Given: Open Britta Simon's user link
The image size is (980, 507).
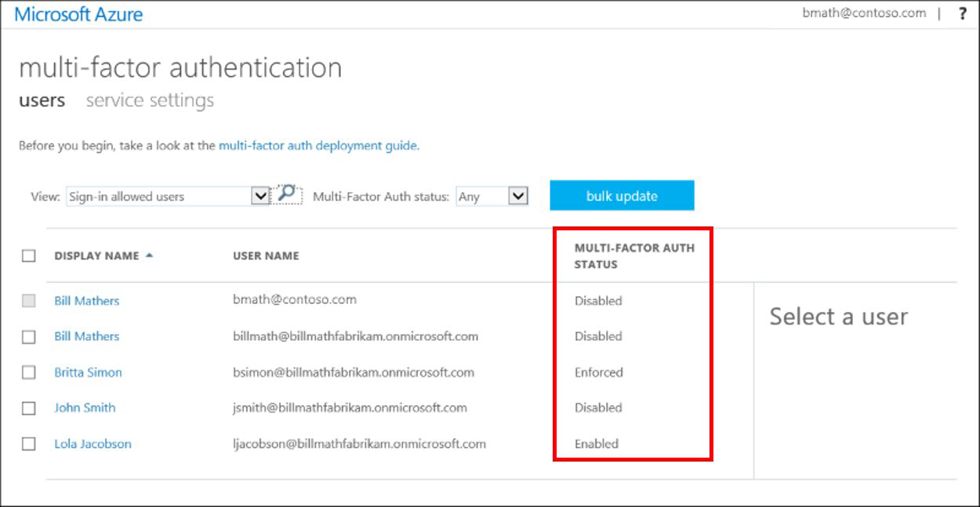Looking at the screenshot, I should pos(88,373).
